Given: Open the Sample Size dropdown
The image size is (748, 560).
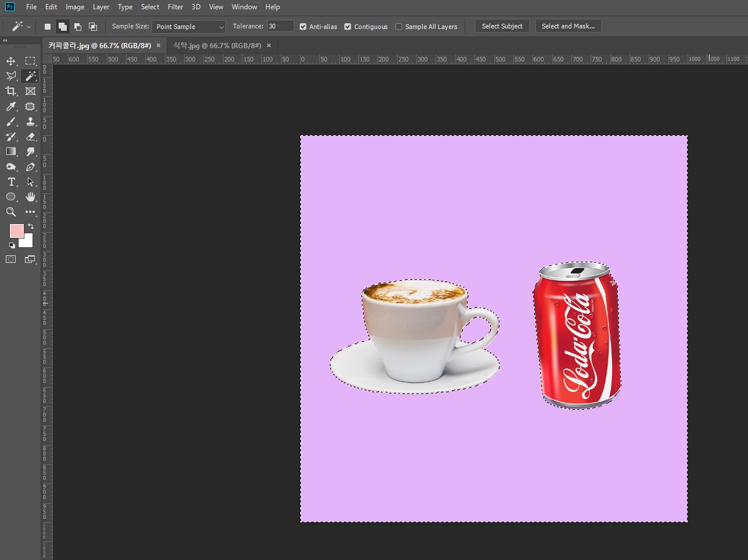Looking at the screenshot, I should click(189, 27).
